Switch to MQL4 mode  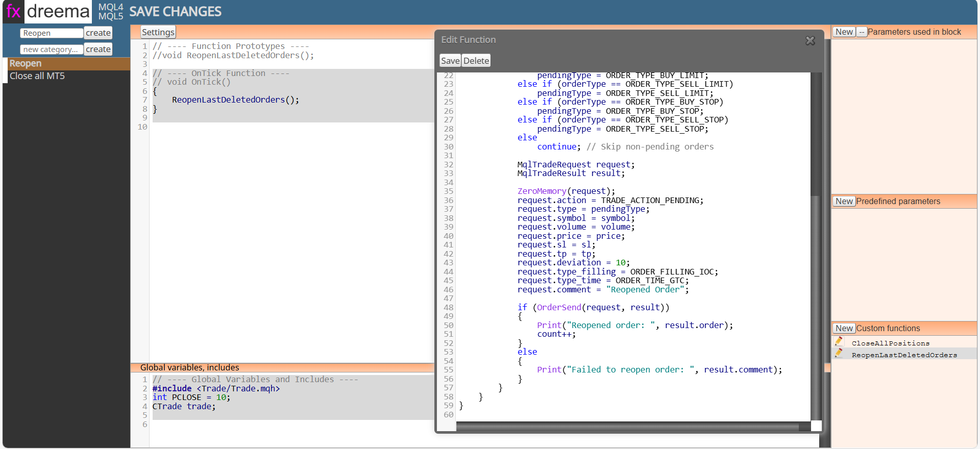point(111,7)
